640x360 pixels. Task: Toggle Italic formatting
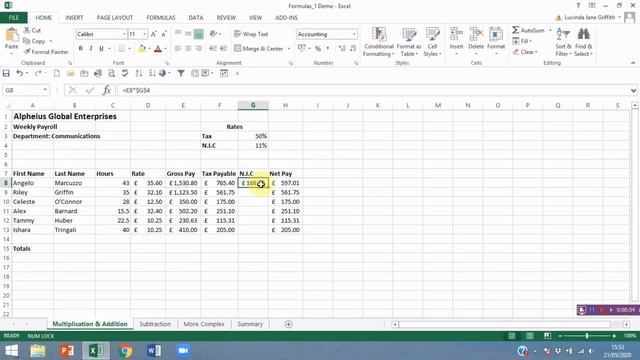(91, 49)
